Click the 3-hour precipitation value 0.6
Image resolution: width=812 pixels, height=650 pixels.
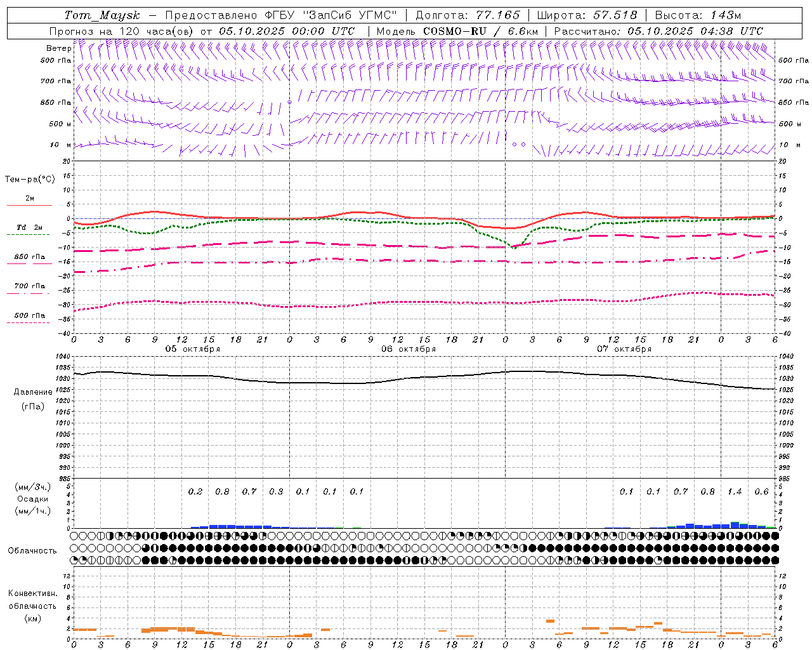click(761, 491)
